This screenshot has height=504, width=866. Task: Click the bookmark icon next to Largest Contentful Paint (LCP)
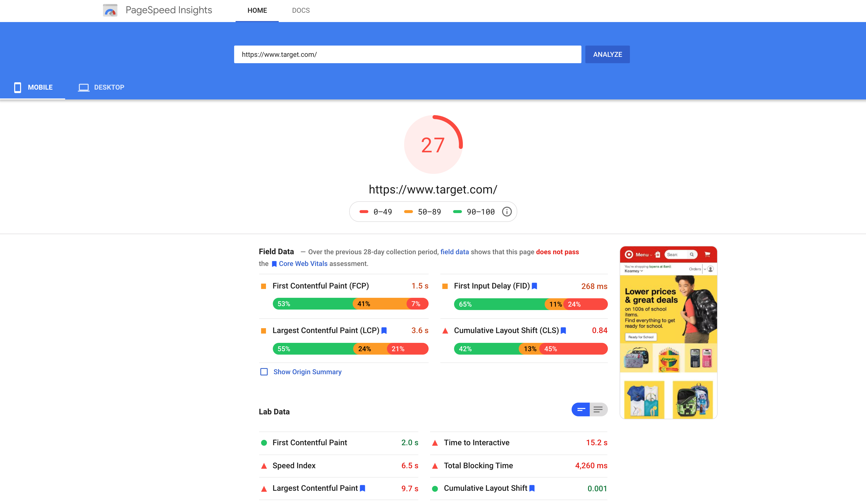(384, 331)
